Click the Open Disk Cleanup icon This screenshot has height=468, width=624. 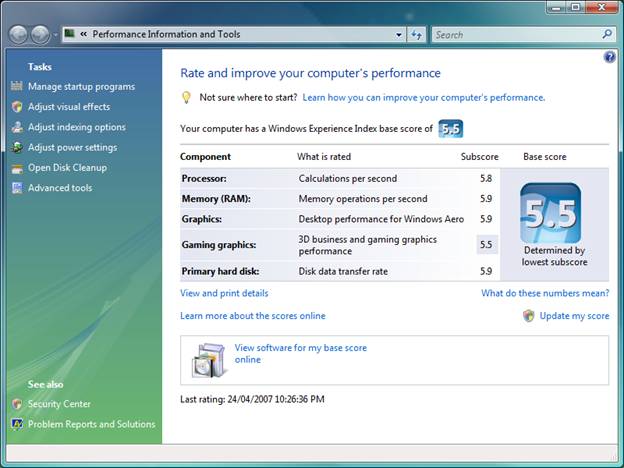click(x=17, y=168)
